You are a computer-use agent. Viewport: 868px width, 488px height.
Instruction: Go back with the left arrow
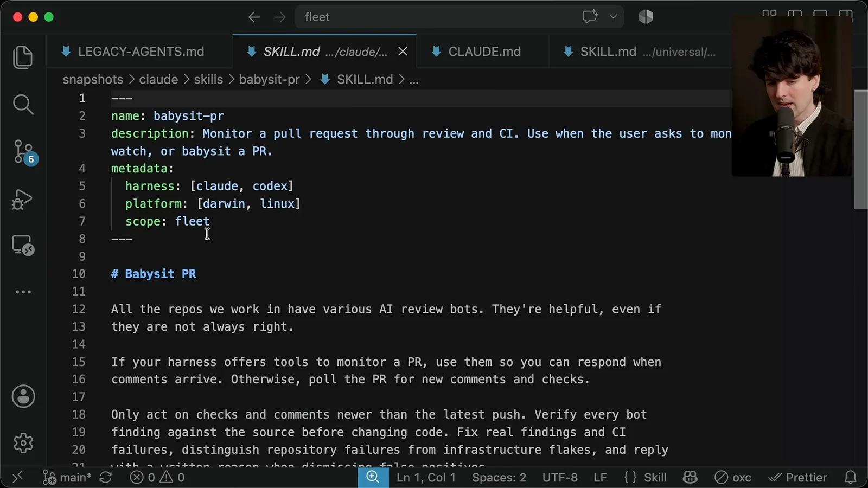click(254, 17)
